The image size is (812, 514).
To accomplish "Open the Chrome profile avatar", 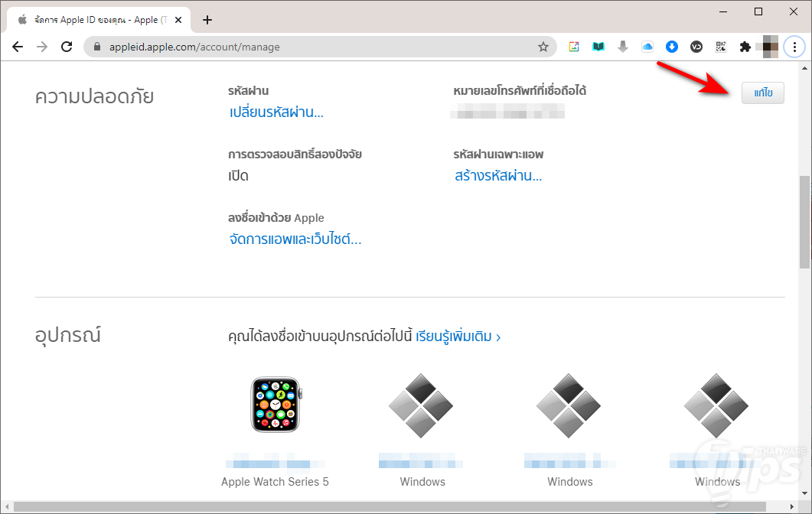I will tap(770, 47).
